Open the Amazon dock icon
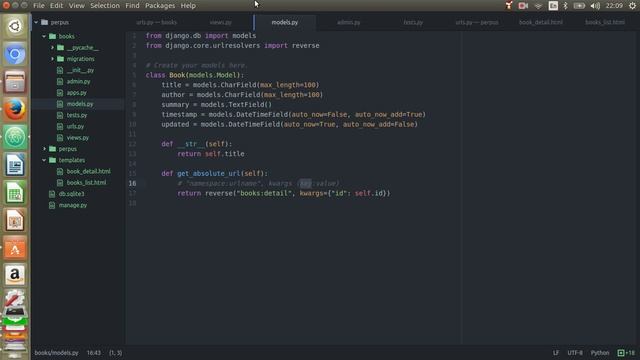This screenshot has width=640, height=360. [15, 276]
